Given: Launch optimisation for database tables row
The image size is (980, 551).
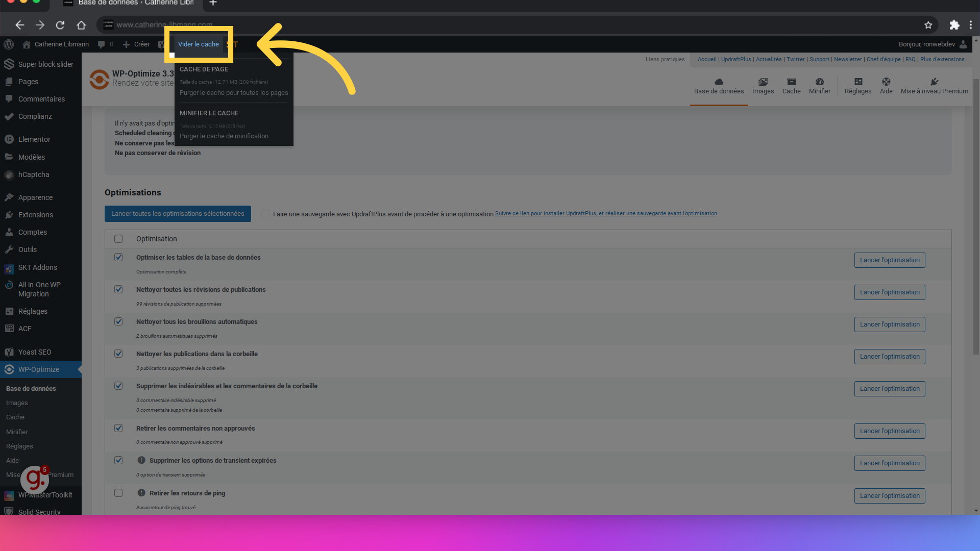Looking at the screenshot, I should point(890,260).
